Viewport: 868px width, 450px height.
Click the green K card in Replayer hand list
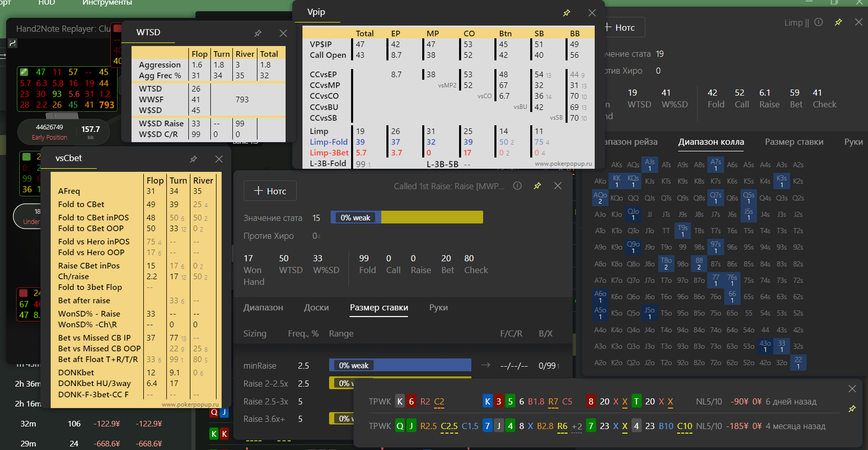(x=214, y=434)
